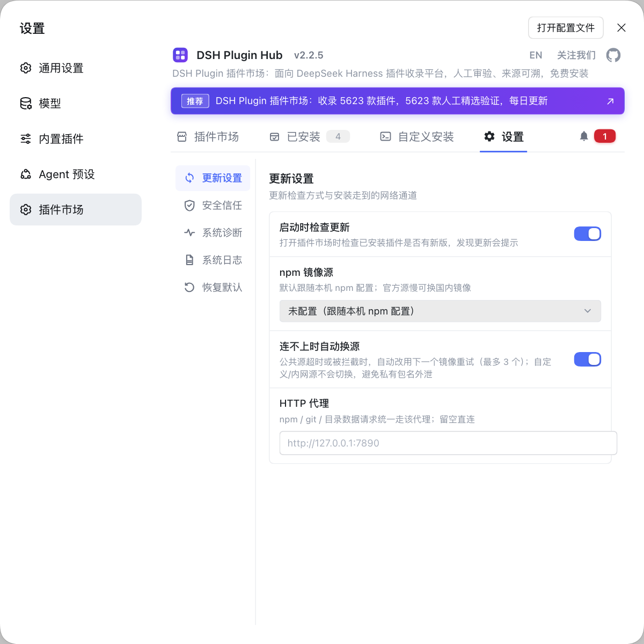The width and height of the screenshot is (644, 644).
Task: Click the pulse icon beside 系统诊断
Action: (x=189, y=232)
